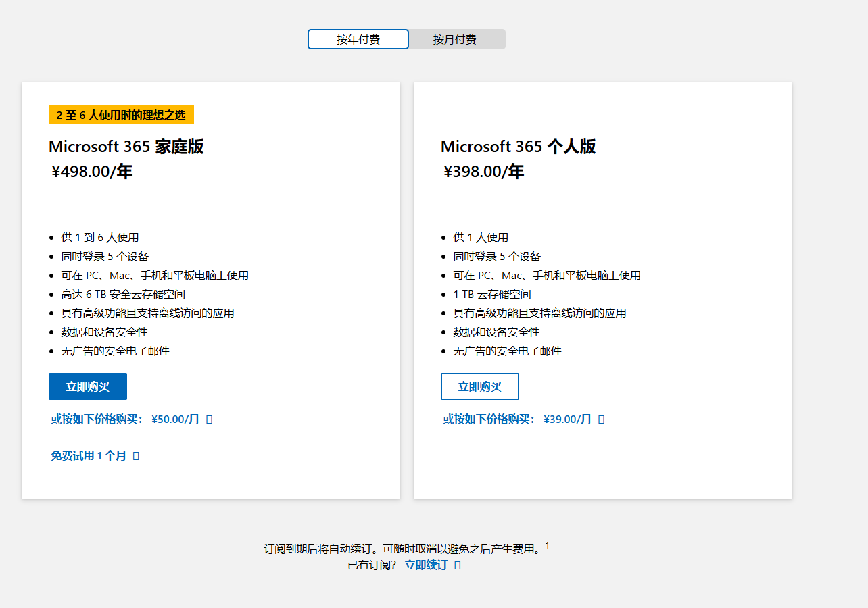This screenshot has width=868, height=608.
Task: Click arrow icon beside 免费试用 1 个月
Action: [x=136, y=455]
